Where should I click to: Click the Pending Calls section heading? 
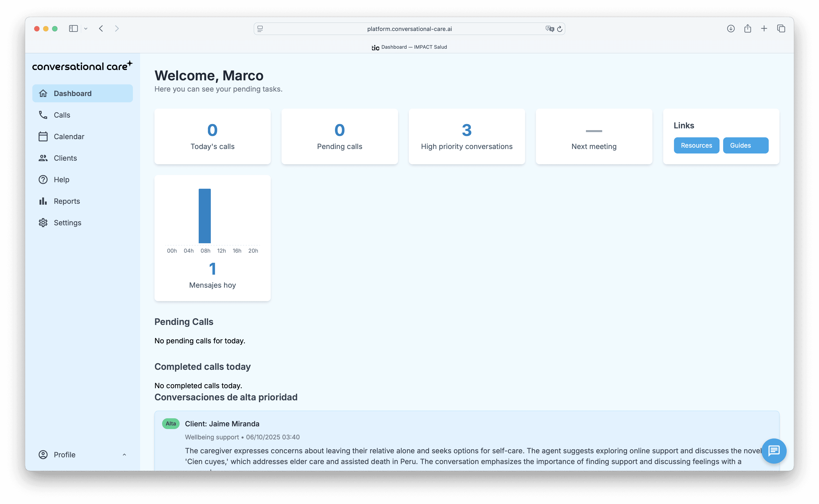click(184, 322)
